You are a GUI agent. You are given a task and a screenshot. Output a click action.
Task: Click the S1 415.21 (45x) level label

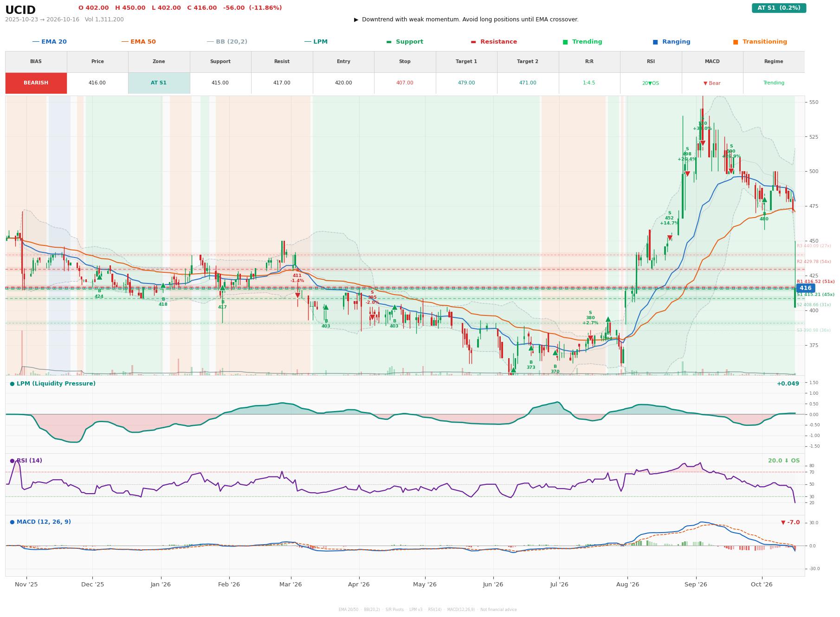tap(815, 295)
